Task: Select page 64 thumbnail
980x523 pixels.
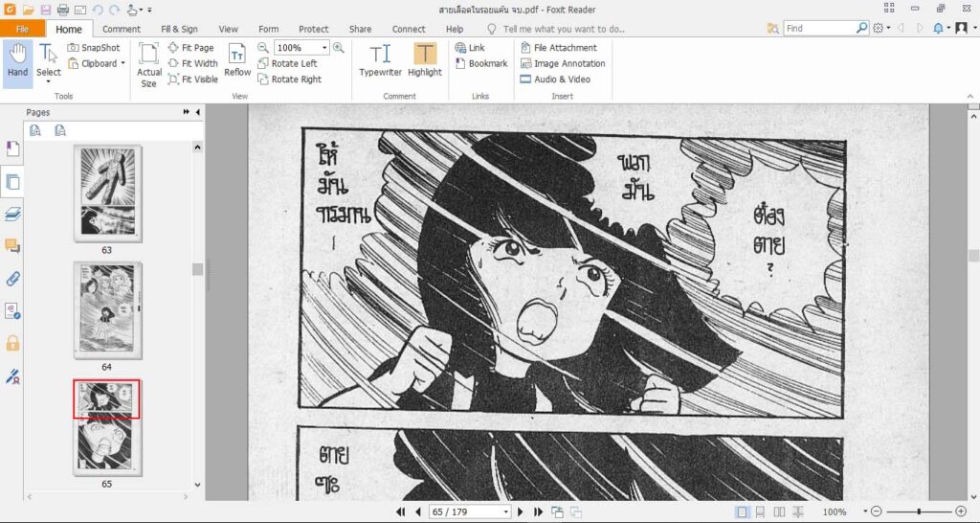Action: (107, 310)
